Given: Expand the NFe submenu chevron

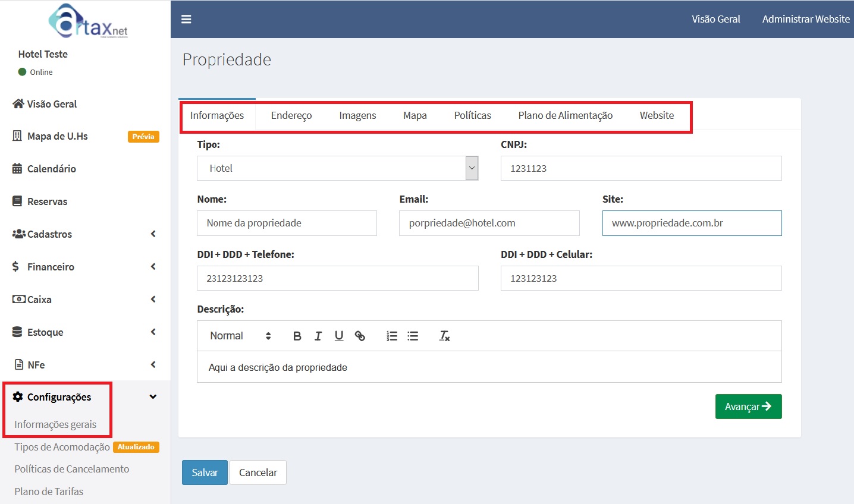Looking at the screenshot, I should (153, 365).
